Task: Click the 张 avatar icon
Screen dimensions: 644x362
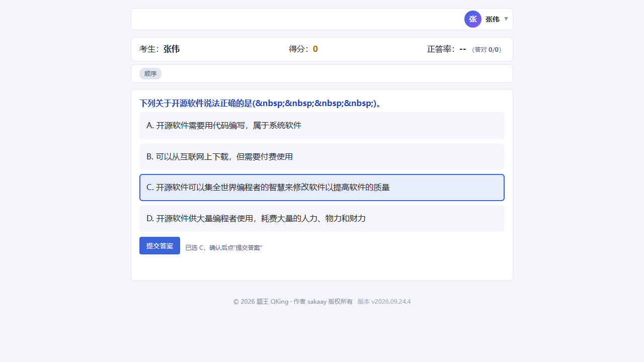Action: tap(473, 19)
